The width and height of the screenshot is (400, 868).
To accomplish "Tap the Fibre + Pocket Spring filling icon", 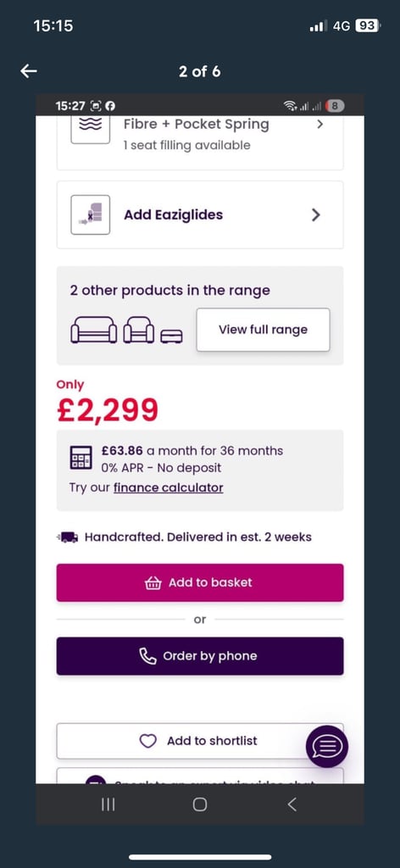I will coord(90,129).
